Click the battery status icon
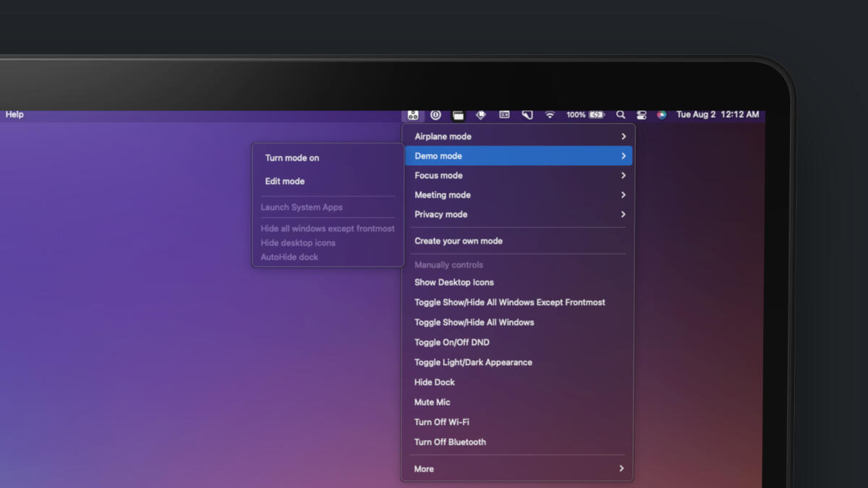This screenshot has width=868, height=488. [x=597, y=115]
